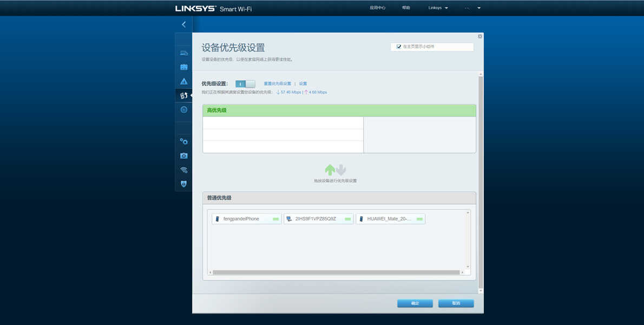
Task: Close the 设备优先级设置 dialog with the X
Action: [479, 37]
